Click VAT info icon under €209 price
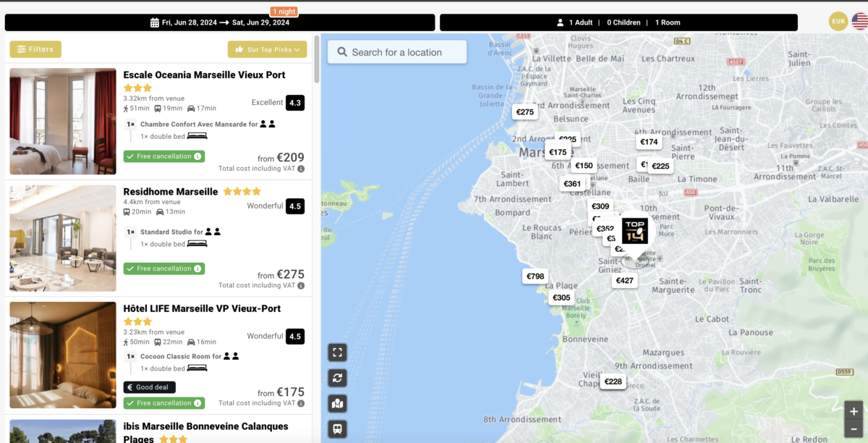The image size is (868, 443). [x=301, y=169]
